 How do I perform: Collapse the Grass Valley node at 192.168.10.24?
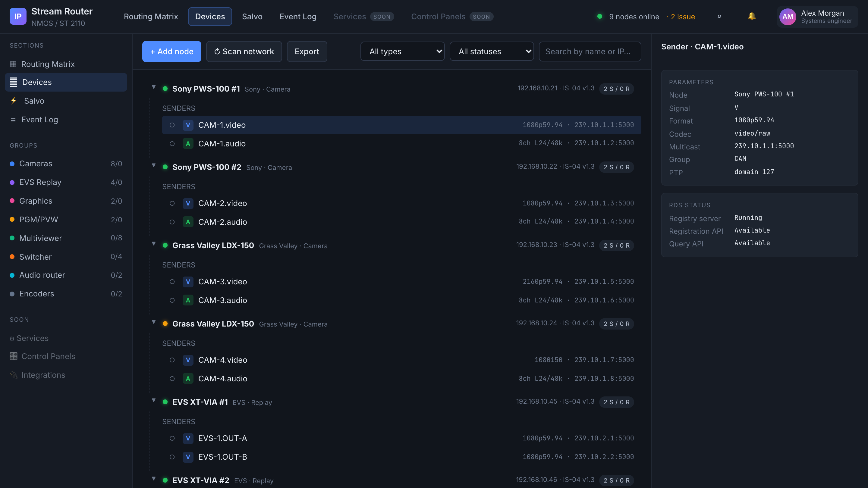coord(154,322)
